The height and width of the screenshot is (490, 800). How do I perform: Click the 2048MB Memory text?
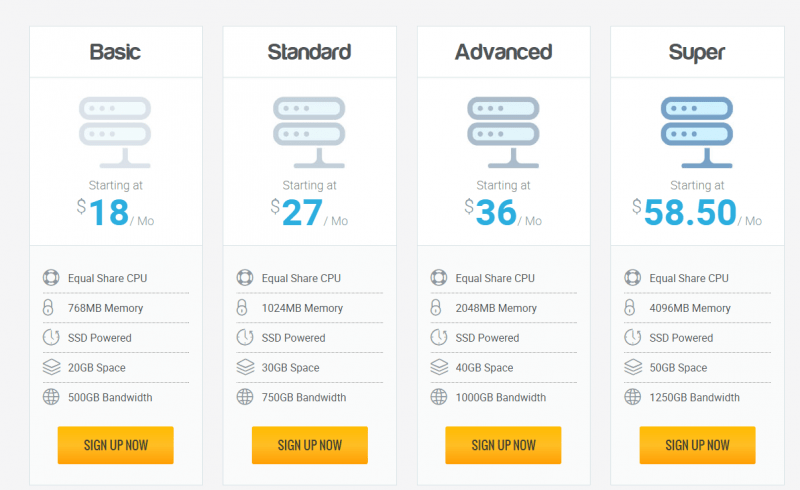pyautogui.click(x=496, y=308)
